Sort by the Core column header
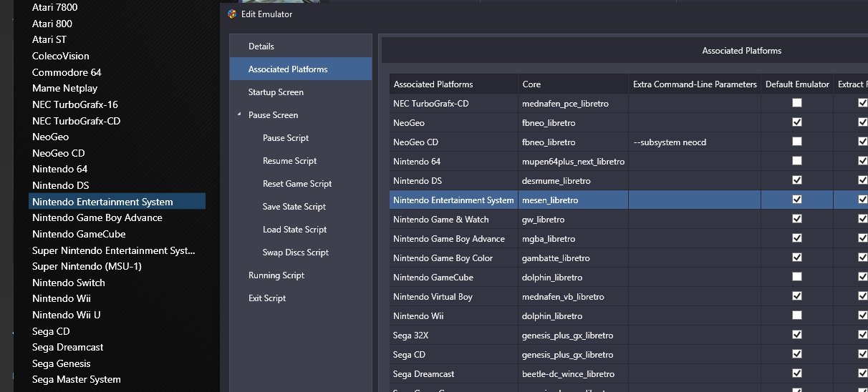This screenshot has width=868, height=392. tap(573, 84)
